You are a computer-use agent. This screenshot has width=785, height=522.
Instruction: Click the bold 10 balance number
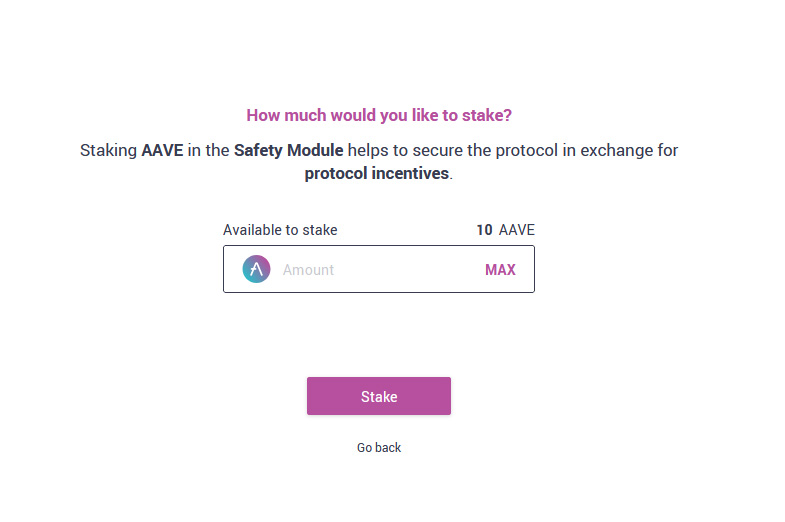(484, 230)
